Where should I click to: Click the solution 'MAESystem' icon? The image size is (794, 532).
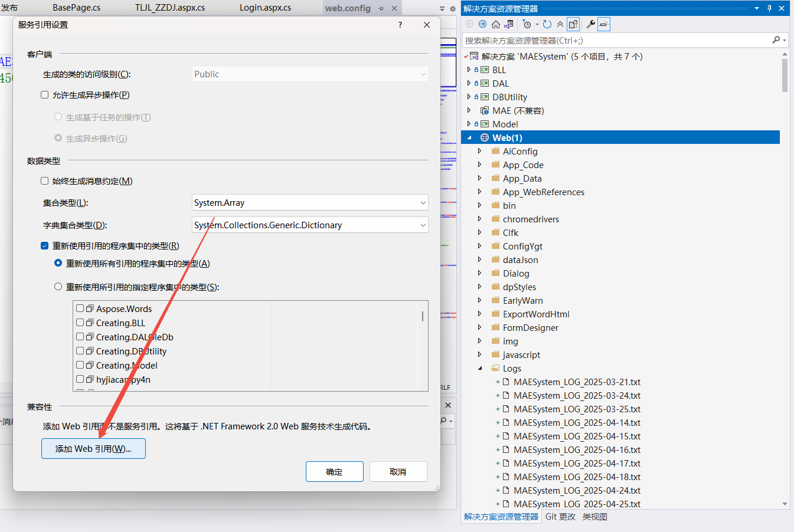(474, 57)
